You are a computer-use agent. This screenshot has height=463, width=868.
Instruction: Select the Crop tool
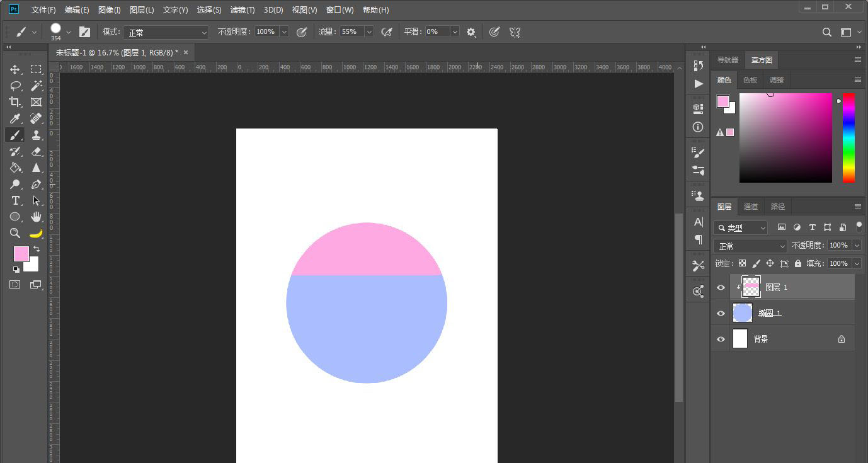15,102
